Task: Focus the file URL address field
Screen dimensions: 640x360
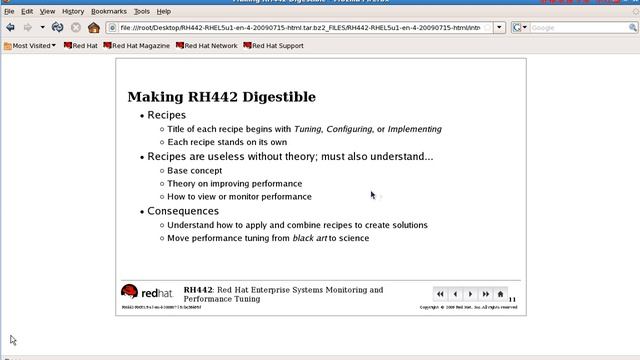Action: click(300, 28)
